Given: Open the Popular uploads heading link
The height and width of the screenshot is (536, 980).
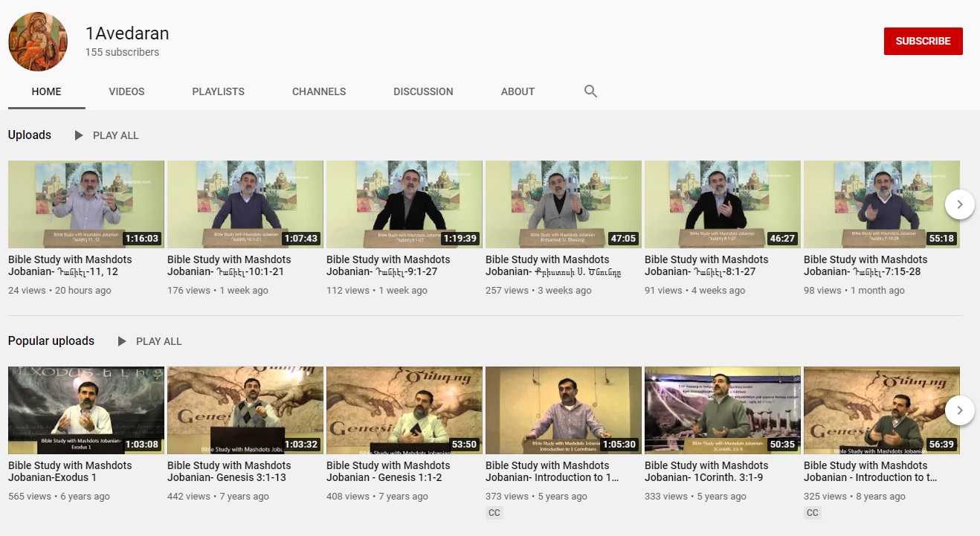Looking at the screenshot, I should click(51, 341).
